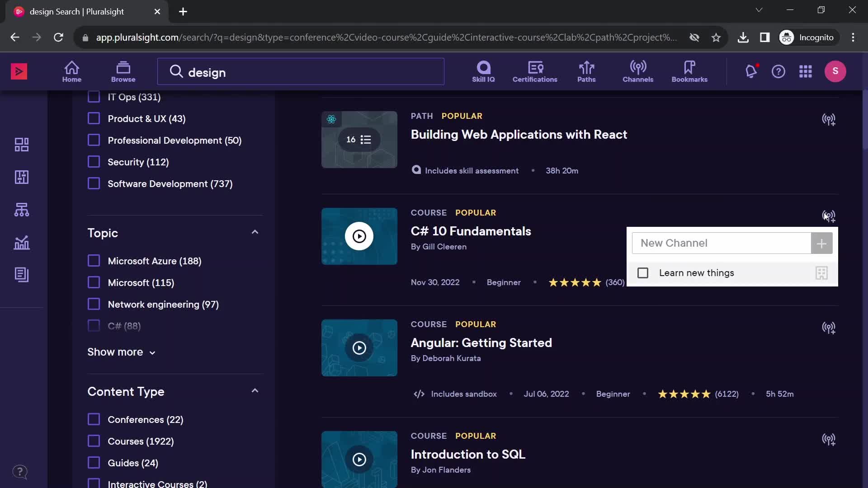Viewport: 868px width, 488px height.
Task: Check the Courses (1922) content type
Action: tap(94, 441)
